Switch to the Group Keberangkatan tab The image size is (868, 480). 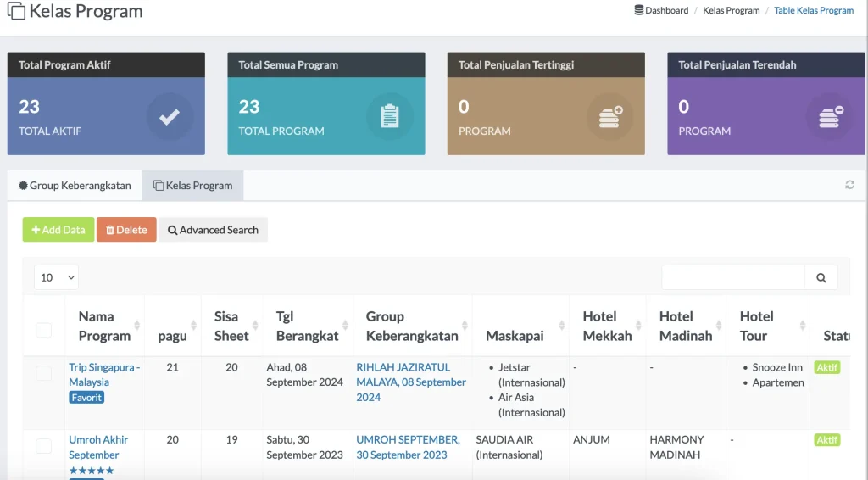click(75, 185)
